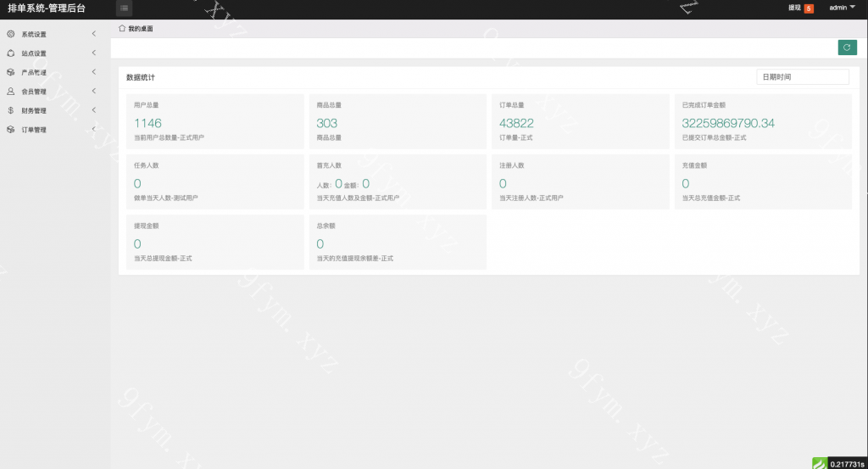Expand 订单管理 with its chevron

click(x=94, y=130)
